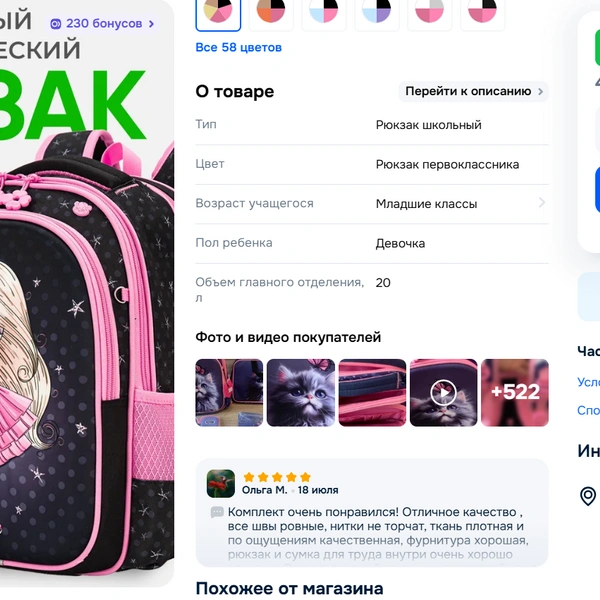Click Ольга М. reviewer avatar

(x=221, y=484)
